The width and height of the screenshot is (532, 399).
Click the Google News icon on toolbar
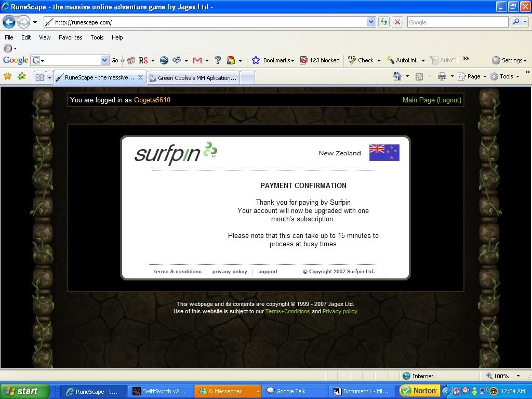[x=131, y=60]
